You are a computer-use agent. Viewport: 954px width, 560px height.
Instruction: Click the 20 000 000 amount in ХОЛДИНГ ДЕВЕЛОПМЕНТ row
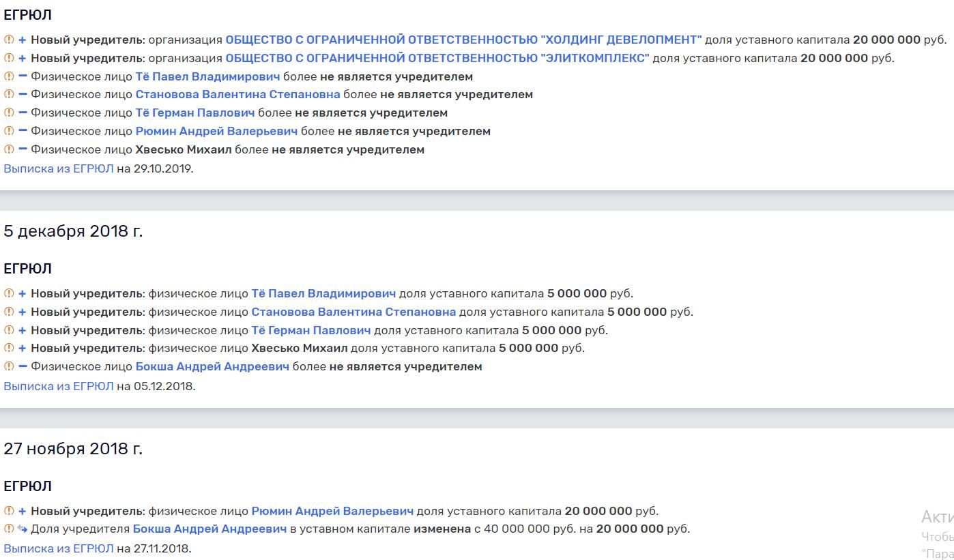[886, 40]
